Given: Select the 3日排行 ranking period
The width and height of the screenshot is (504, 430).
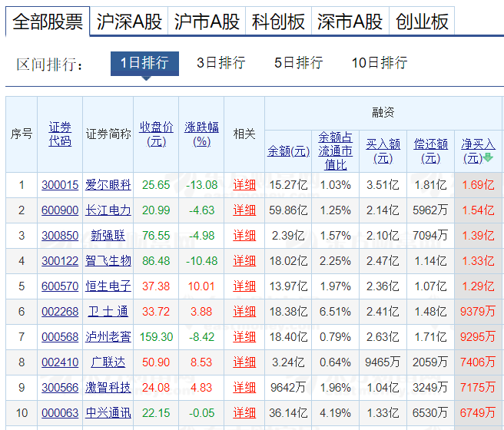Looking at the screenshot, I should [x=220, y=63].
